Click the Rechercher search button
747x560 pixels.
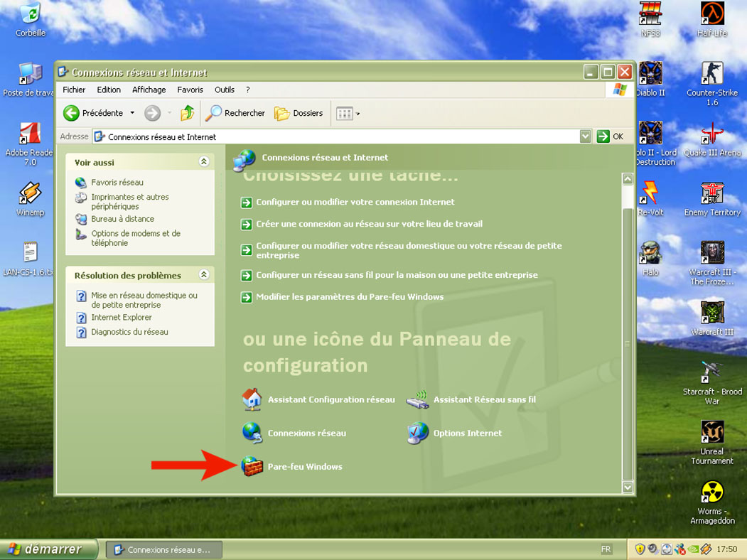point(235,113)
